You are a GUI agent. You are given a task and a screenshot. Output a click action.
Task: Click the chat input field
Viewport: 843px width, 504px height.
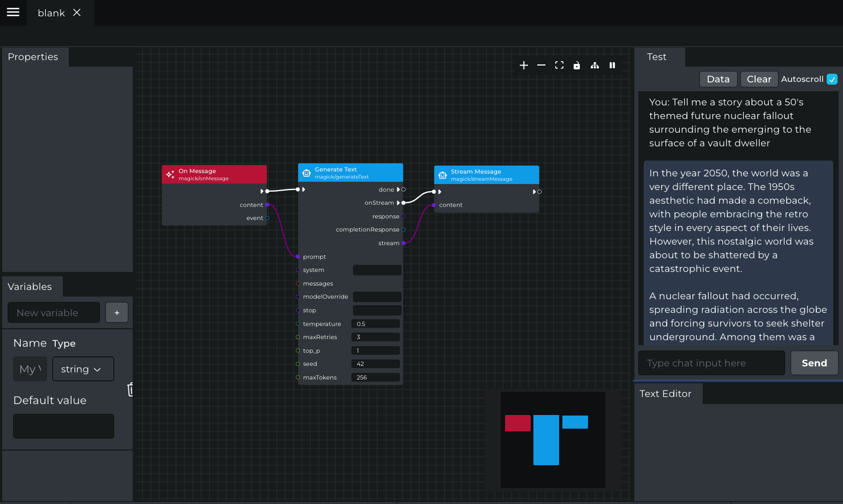pyautogui.click(x=711, y=363)
